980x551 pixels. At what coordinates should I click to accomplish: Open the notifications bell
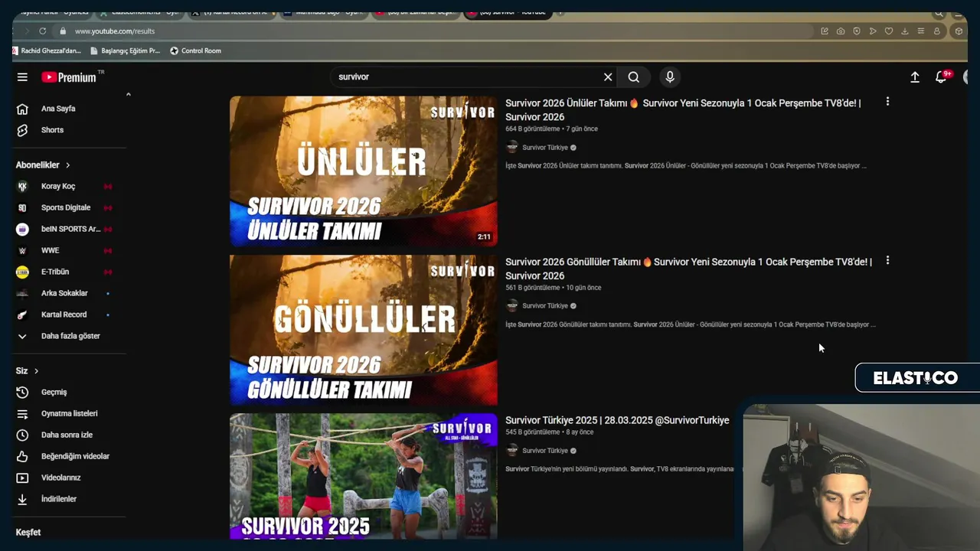tap(941, 77)
